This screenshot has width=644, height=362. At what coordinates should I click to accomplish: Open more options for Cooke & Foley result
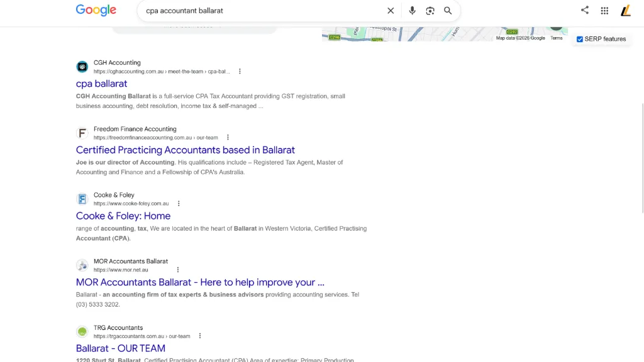coord(179,204)
